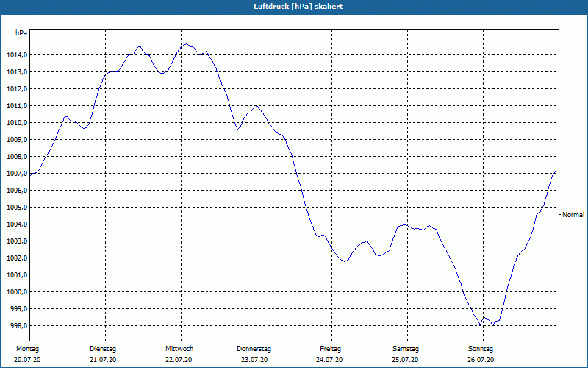Click the date 26.07.20

481,360
